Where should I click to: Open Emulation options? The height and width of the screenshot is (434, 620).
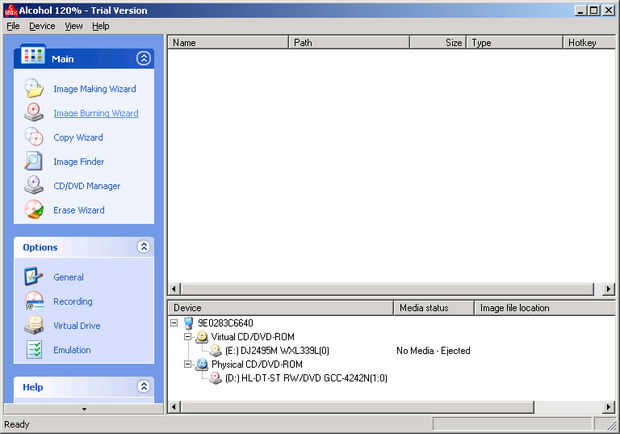[x=72, y=350]
